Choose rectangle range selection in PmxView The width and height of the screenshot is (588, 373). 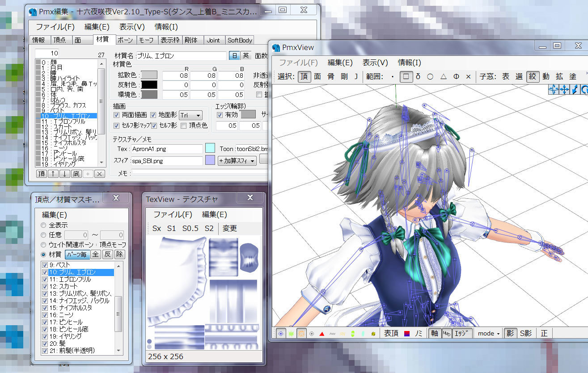[406, 76]
